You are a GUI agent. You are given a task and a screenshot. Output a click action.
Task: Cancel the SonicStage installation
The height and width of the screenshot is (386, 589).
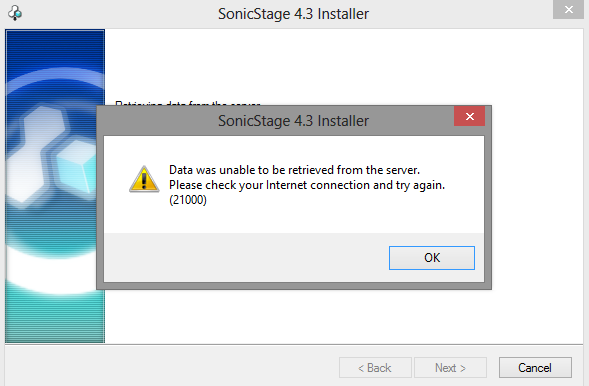coord(535,368)
